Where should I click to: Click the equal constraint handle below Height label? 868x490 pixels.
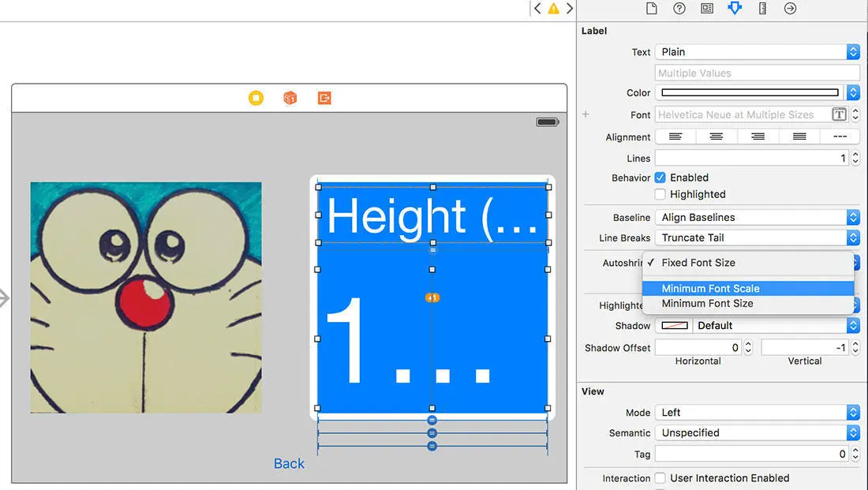point(433,249)
